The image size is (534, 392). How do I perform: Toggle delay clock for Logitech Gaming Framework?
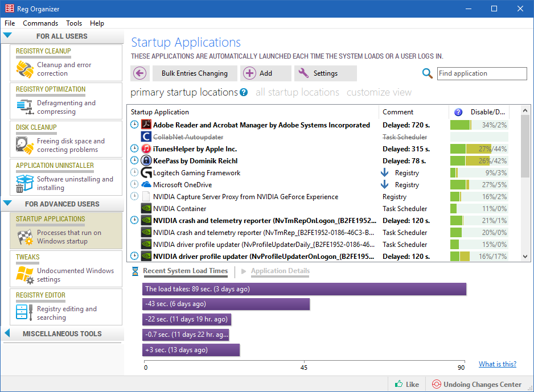[134, 173]
